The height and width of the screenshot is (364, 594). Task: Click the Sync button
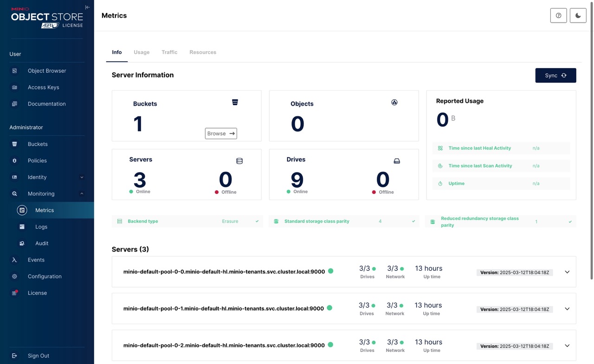555,76
